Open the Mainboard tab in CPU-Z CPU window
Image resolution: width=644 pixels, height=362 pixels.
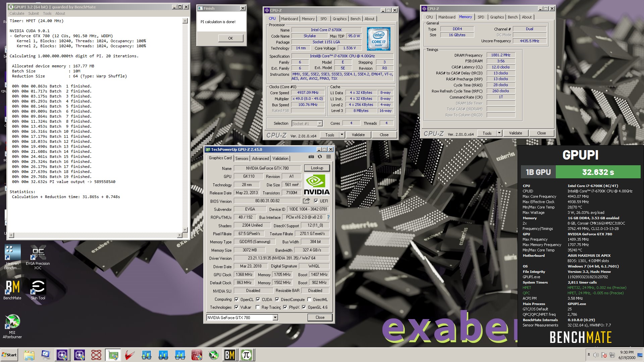(x=289, y=19)
